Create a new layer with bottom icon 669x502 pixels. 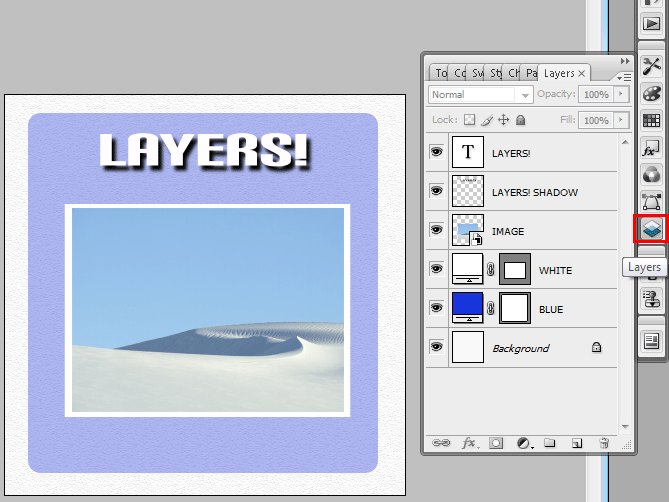point(577,442)
